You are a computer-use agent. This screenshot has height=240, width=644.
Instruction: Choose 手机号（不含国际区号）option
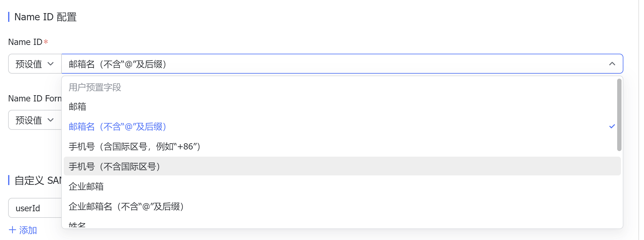pyautogui.click(x=114, y=166)
